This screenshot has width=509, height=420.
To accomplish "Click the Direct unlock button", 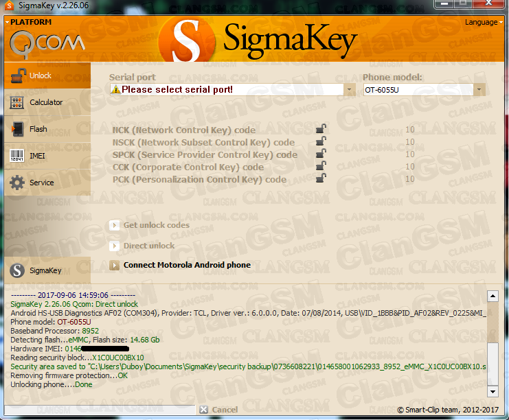I will coord(142,246).
